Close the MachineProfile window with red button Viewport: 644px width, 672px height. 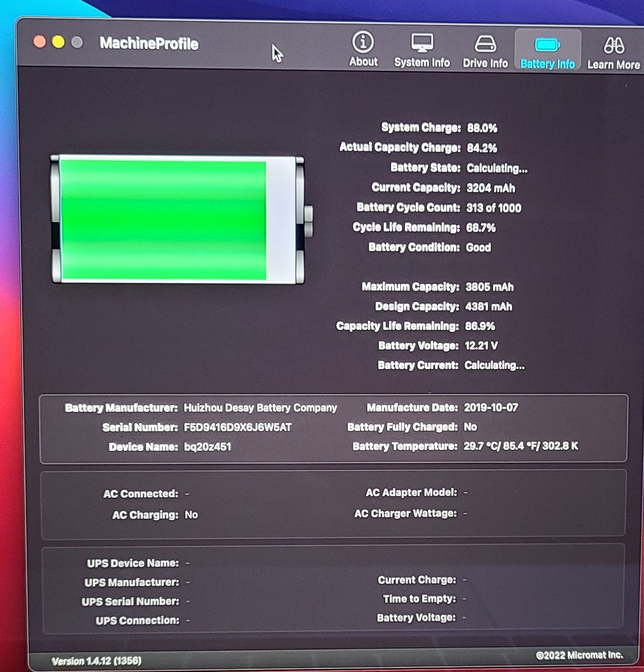click(40, 42)
